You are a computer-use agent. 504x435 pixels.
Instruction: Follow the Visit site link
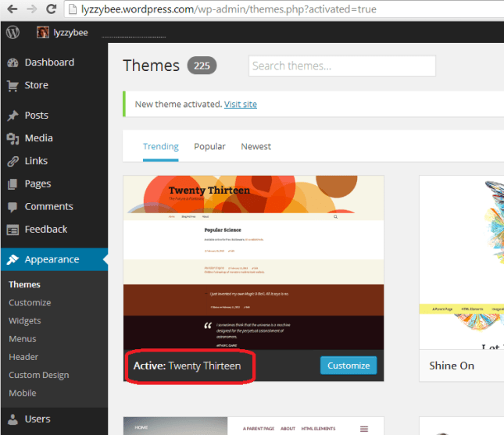tap(240, 104)
